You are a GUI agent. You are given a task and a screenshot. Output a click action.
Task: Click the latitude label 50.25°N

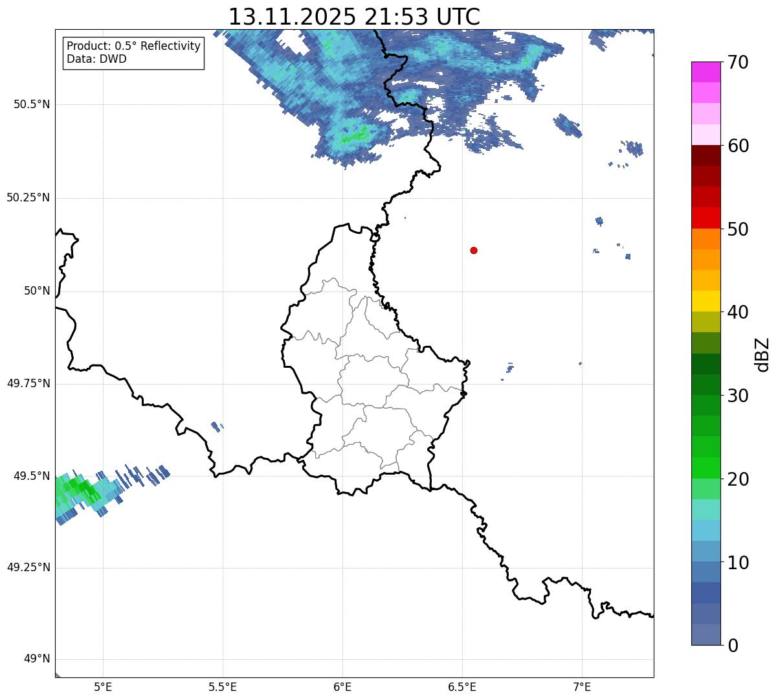coord(28,198)
